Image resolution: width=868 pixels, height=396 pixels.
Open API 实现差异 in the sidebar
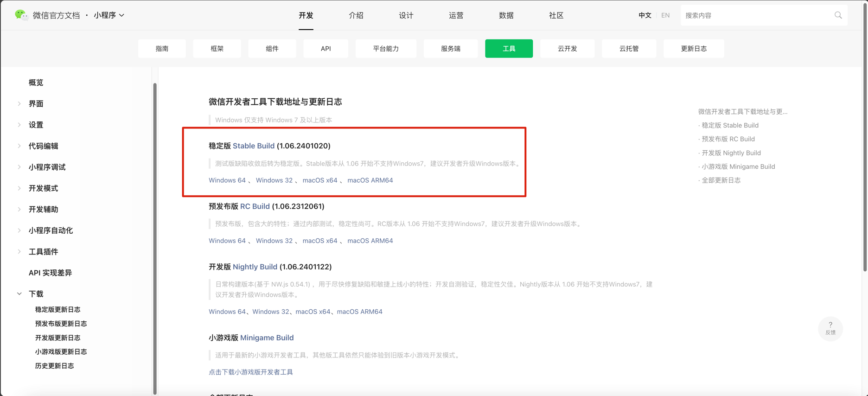[x=50, y=273]
